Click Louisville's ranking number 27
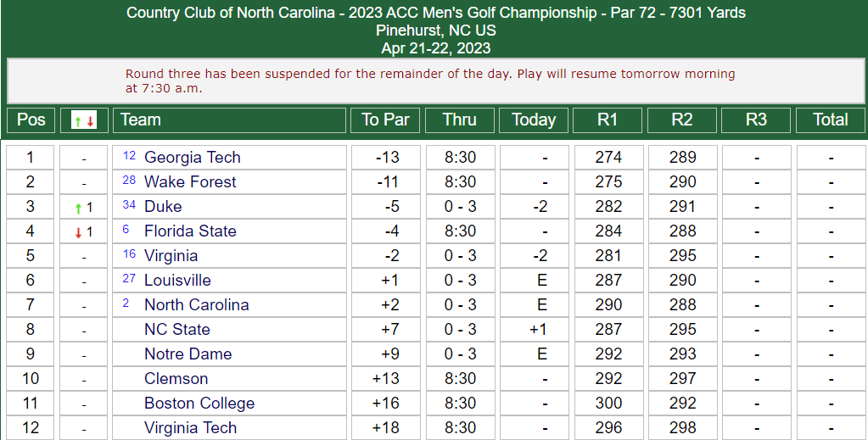This screenshot has width=868, height=440. pyautogui.click(x=129, y=278)
